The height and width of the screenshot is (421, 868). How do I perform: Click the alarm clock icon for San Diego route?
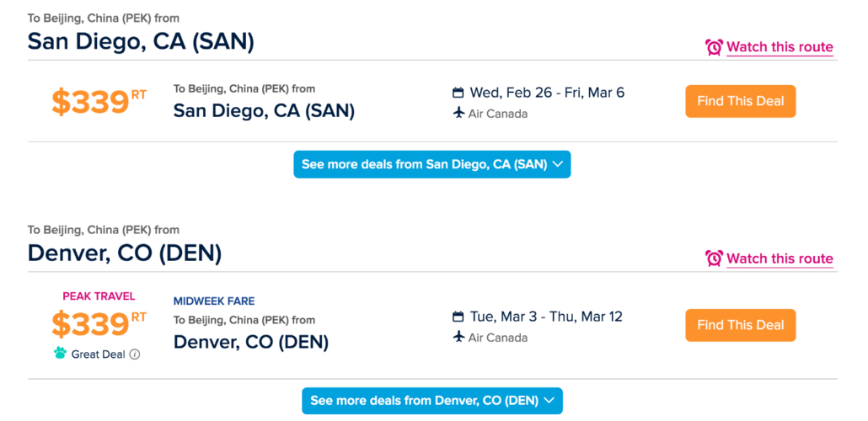tap(714, 47)
